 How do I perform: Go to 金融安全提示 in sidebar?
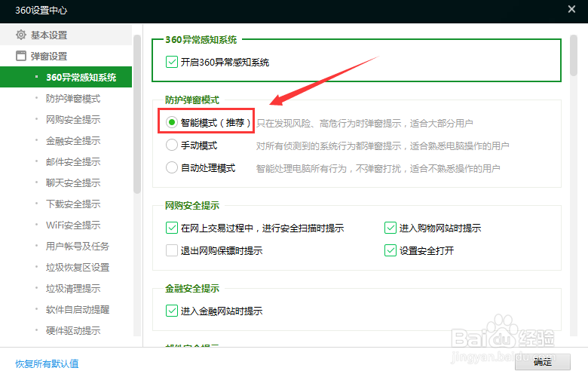[x=73, y=141]
